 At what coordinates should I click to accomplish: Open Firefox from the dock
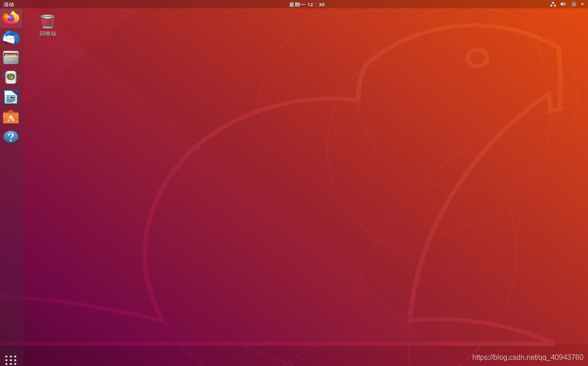pyautogui.click(x=11, y=18)
